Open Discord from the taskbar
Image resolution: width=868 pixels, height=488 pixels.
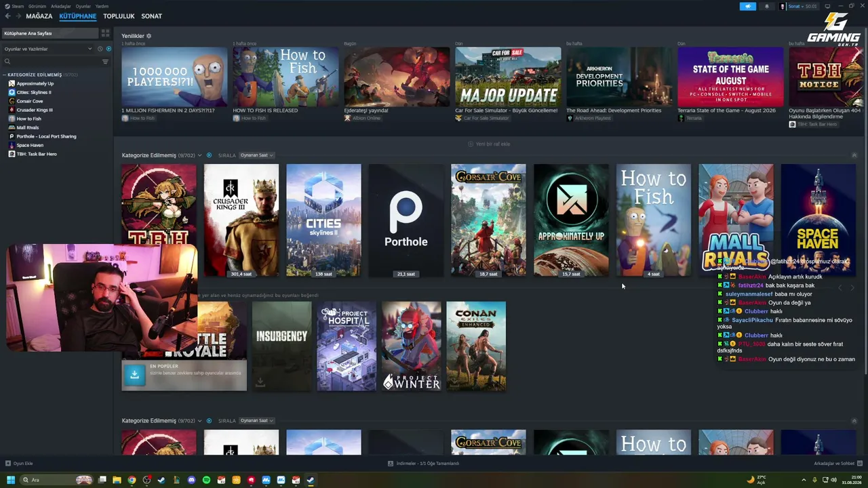pyautogui.click(x=191, y=480)
